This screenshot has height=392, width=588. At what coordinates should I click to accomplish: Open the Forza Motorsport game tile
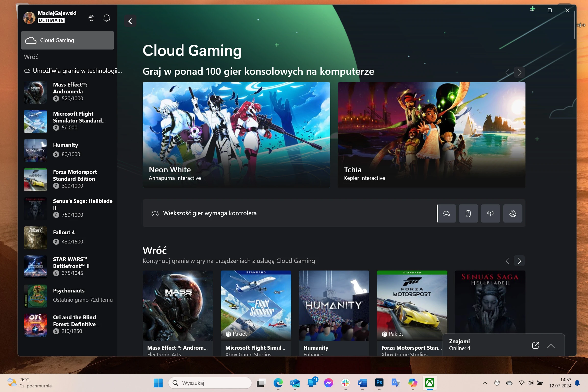pos(412,313)
